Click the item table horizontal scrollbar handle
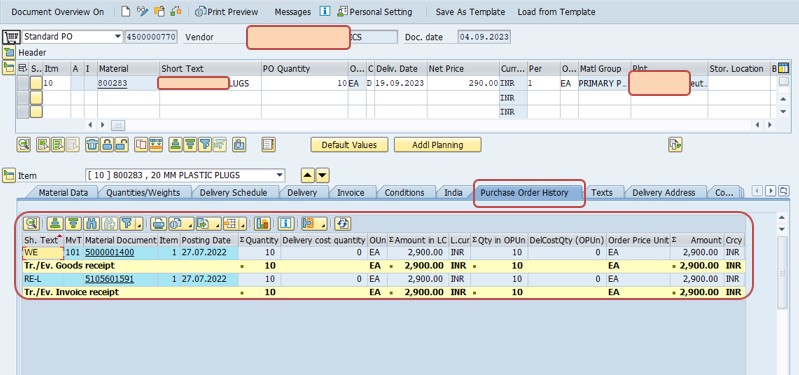This screenshot has height=375, width=799. 118,125
